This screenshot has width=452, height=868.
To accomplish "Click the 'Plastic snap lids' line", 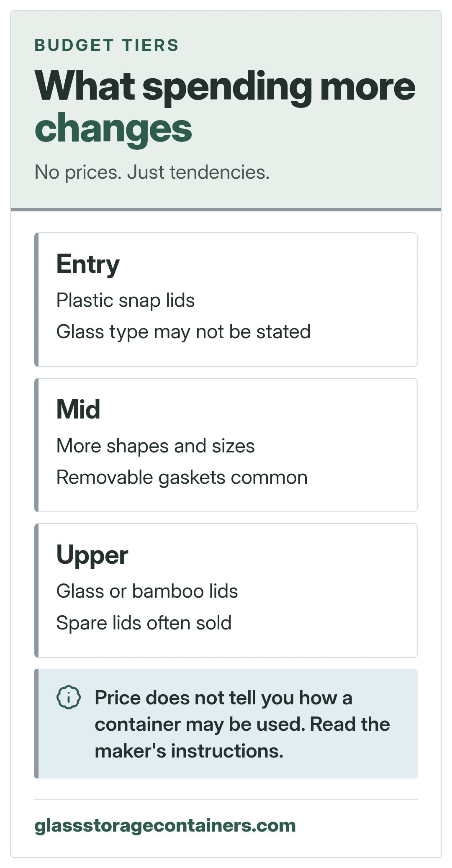I will coord(126,300).
